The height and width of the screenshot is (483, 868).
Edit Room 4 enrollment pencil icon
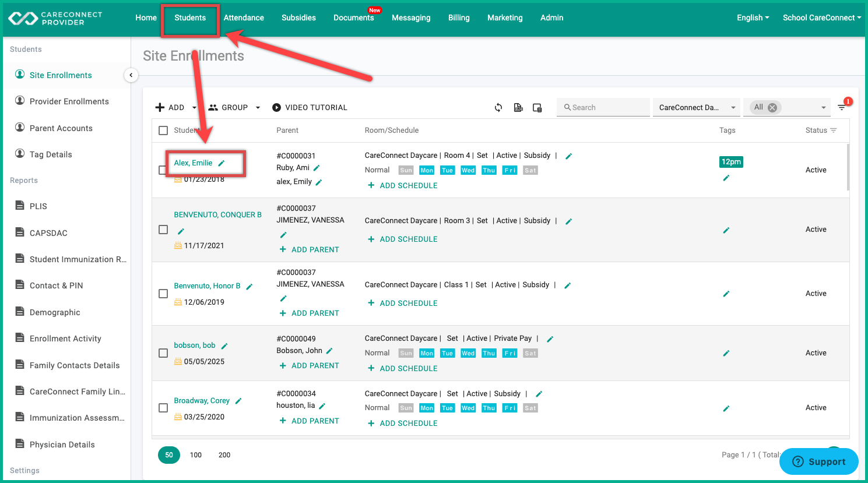pyautogui.click(x=569, y=156)
